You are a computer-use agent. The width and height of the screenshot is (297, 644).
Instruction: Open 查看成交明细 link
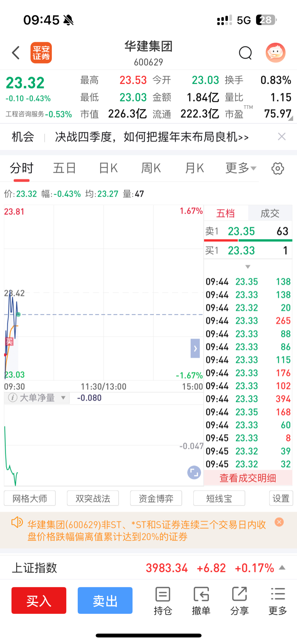[248, 478]
